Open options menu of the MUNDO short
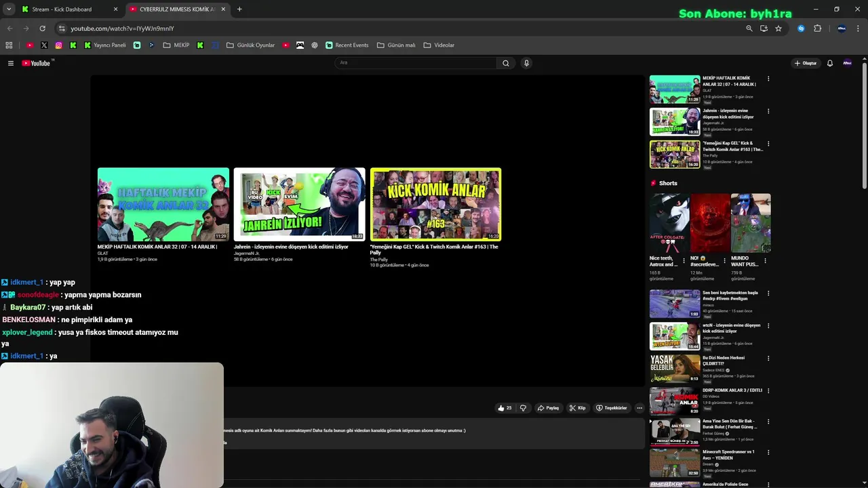Screen dimensions: 868x488 pos(765,261)
